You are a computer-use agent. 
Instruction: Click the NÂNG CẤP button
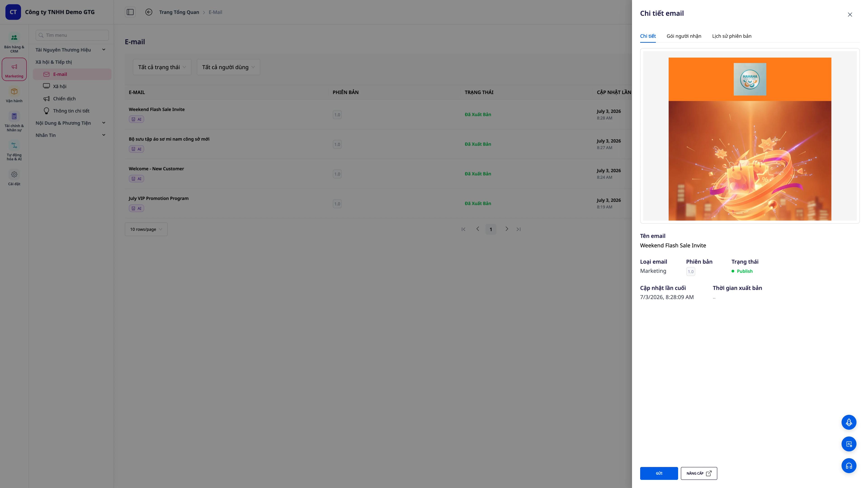[699, 473]
